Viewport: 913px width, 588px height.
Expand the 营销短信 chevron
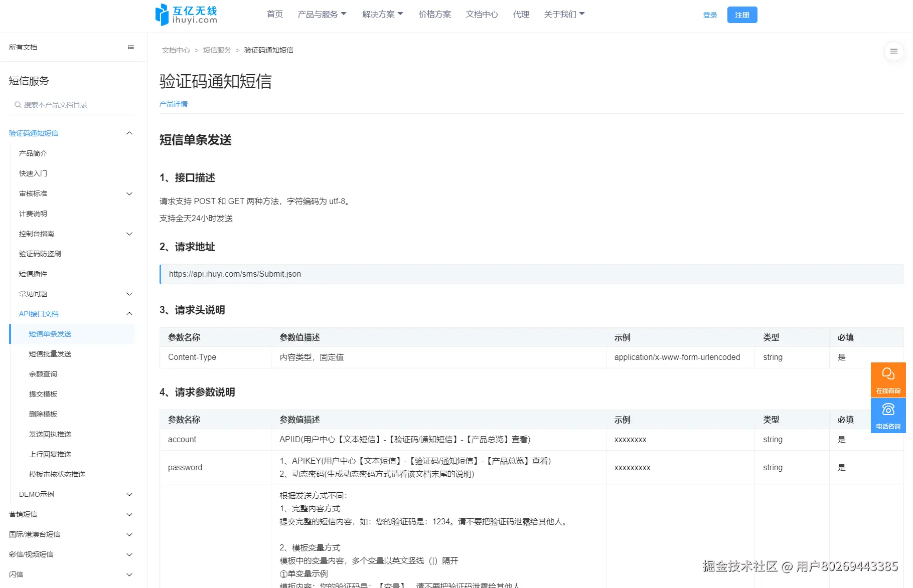coord(129,514)
